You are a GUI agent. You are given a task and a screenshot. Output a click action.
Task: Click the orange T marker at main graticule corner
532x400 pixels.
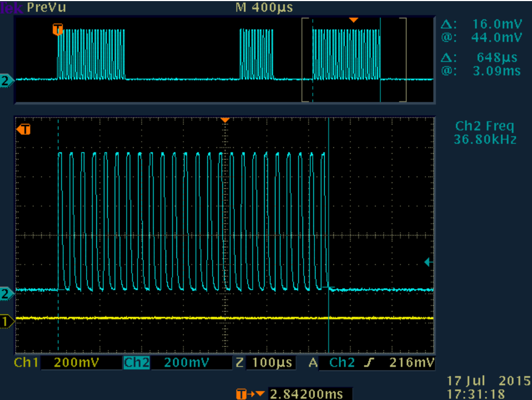pos(24,129)
